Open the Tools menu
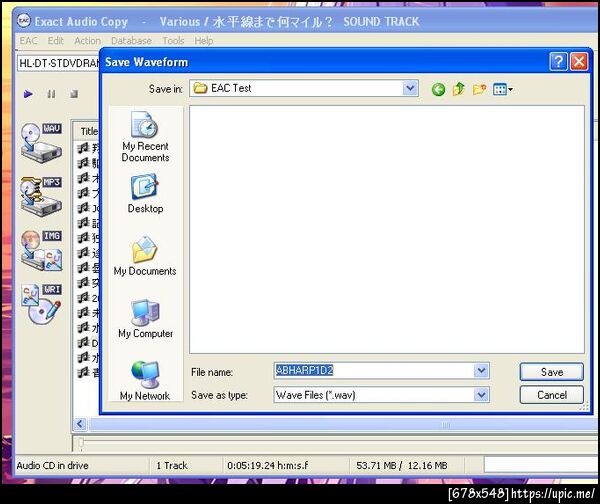Screen dimensions: 600x504 click(x=173, y=41)
